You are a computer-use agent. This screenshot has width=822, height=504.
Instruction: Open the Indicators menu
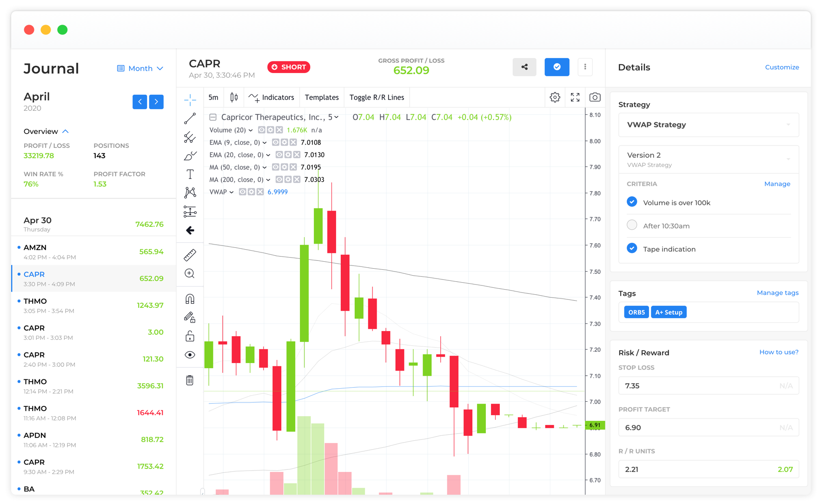coord(272,97)
